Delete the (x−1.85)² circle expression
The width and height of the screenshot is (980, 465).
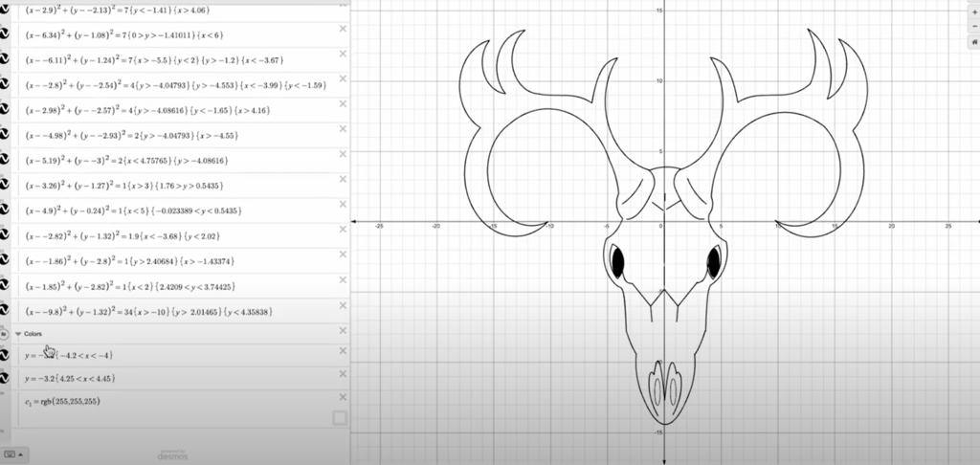[343, 280]
